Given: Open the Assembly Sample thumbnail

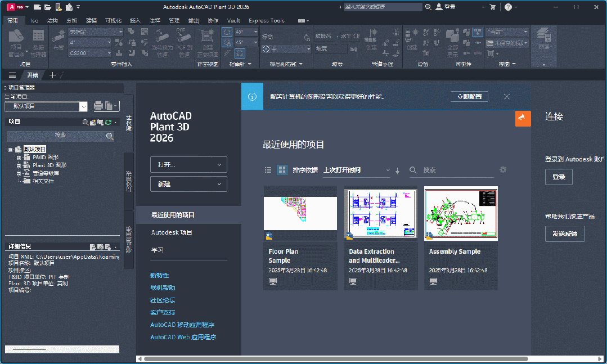Looking at the screenshot, I should [x=461, y=213].
